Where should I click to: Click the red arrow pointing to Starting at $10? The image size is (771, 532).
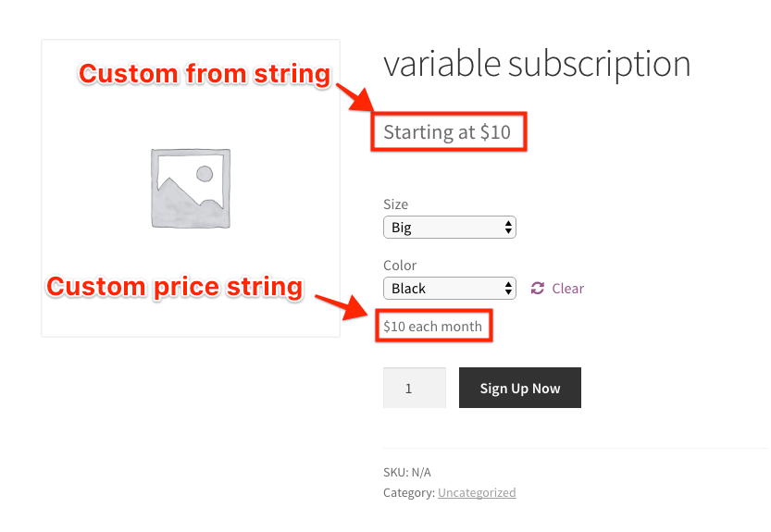[355, 97]
